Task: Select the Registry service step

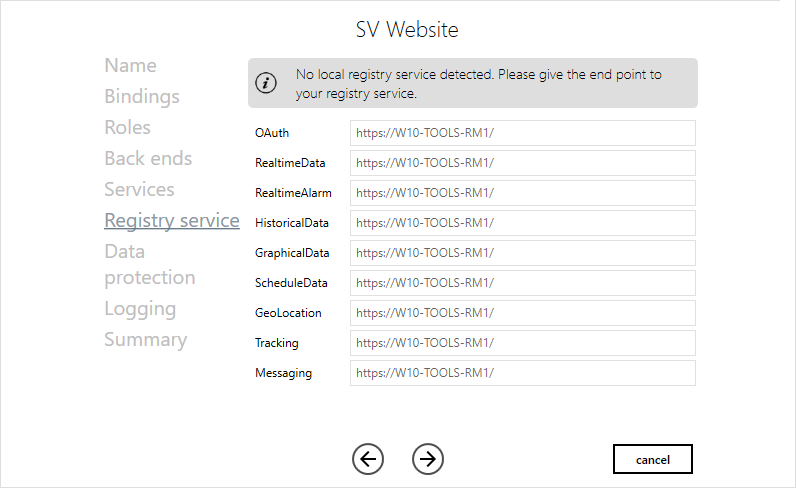Action: pyautogui.click(x=171, y=221)
